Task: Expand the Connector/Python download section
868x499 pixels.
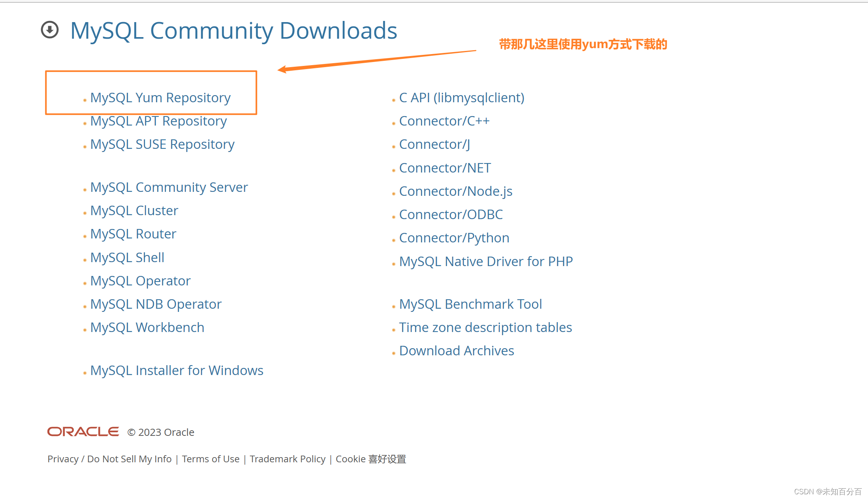Action: 454,237
